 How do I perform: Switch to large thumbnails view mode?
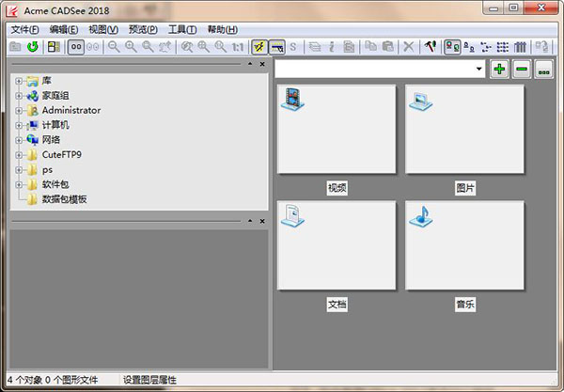point(452,47)
